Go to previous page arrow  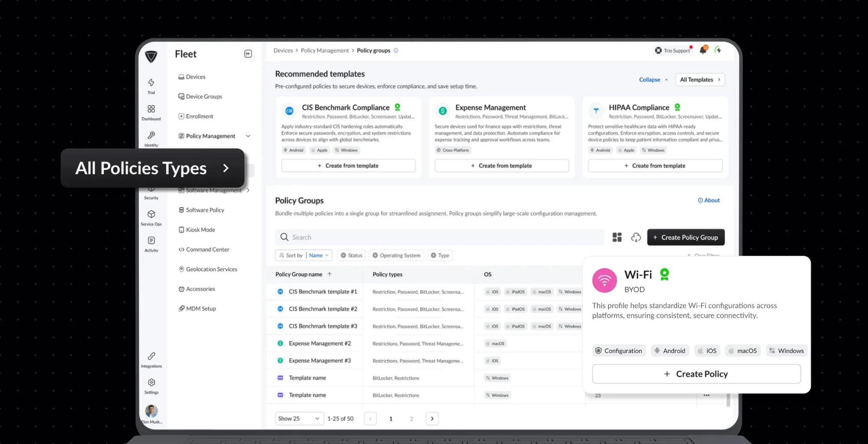370,418
